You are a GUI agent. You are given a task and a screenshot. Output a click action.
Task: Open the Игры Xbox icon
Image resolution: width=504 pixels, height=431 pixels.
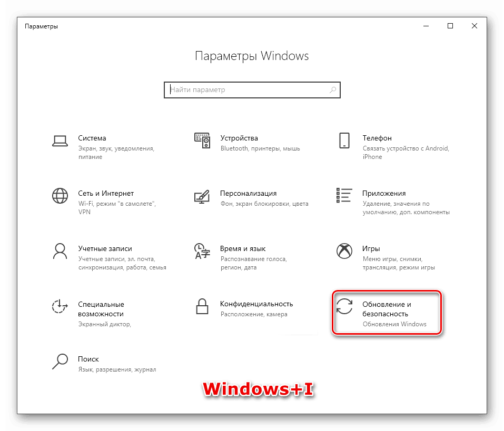click(x=344, y=251)
